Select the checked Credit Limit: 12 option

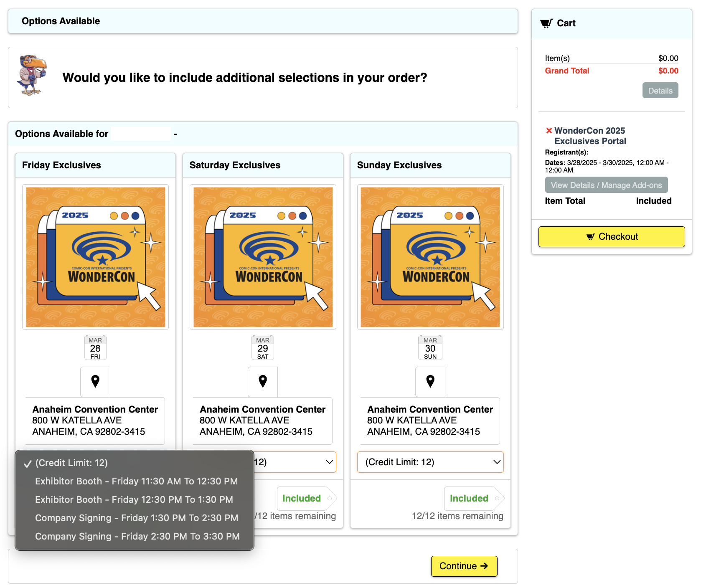coord(71,463)
